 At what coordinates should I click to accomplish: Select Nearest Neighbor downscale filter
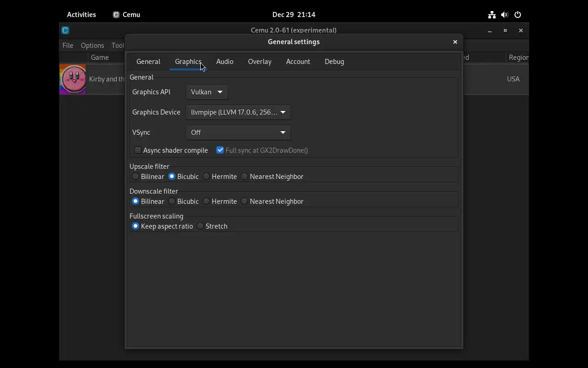pos(244,201)
